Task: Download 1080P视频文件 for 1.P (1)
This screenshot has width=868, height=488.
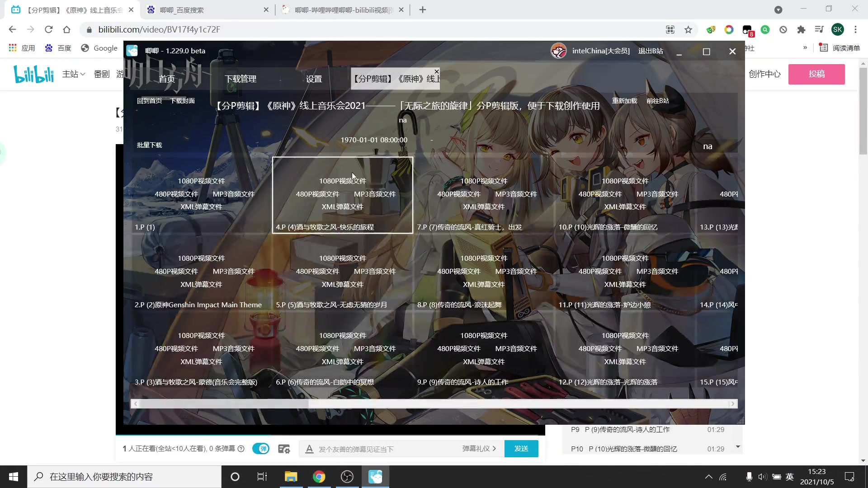Action: [x=201, y=181]
